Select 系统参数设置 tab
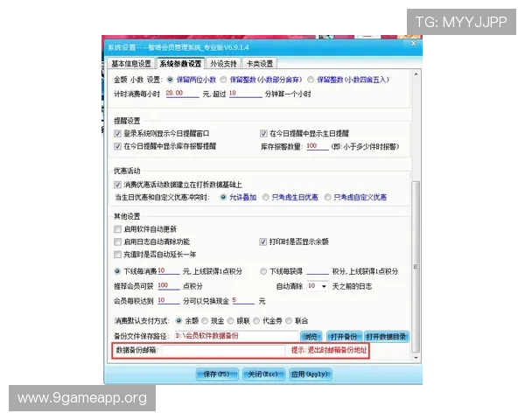The image size is (525, 420). click(180, 63)
